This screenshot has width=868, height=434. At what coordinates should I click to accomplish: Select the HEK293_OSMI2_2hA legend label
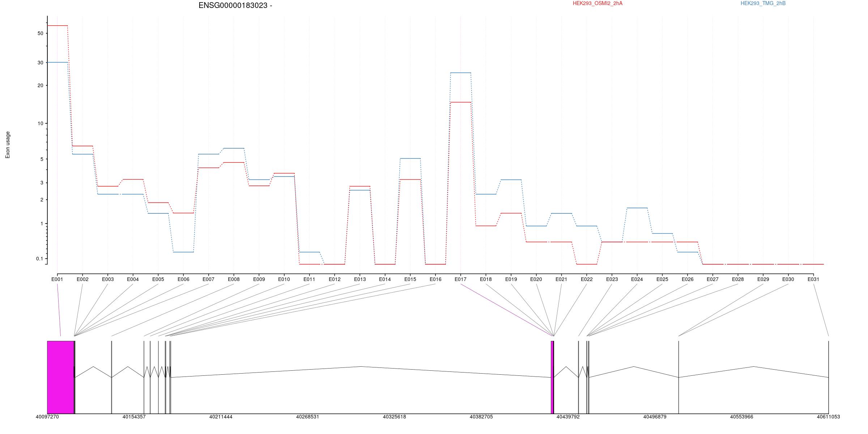[597, 3]
